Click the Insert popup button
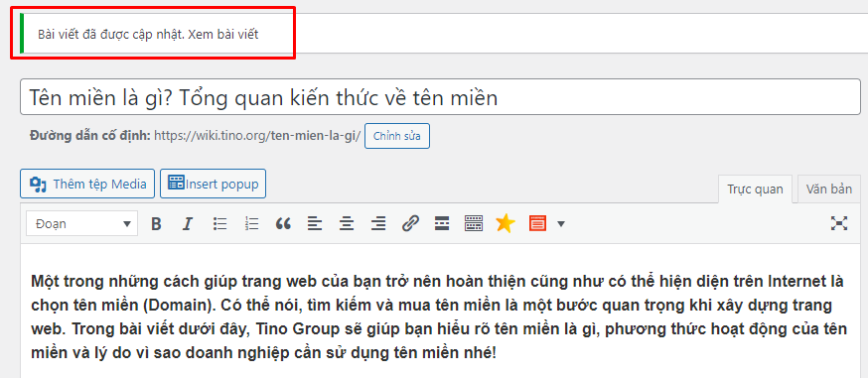 click(x=214, y=184)
